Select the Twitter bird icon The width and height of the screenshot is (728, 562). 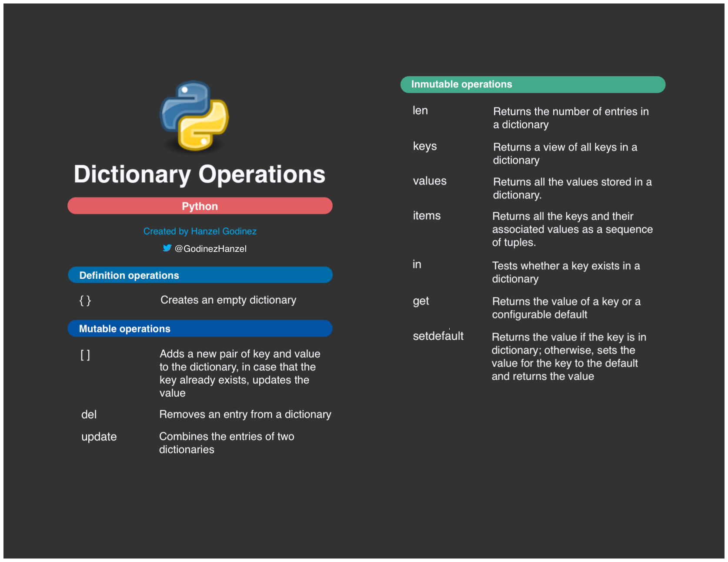(x=167, y=248)
